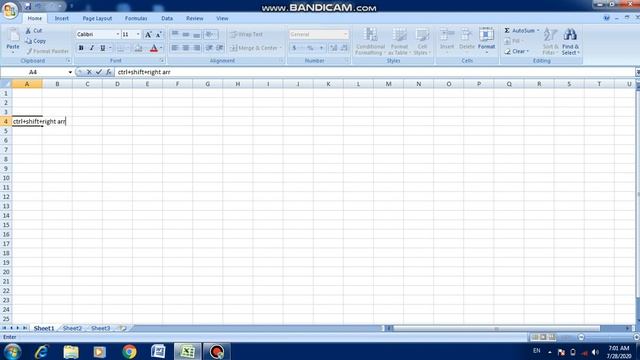Expand the AutoSum dropdown arrow
Viewport: 640px width, 360px height.
click(538, 31)
